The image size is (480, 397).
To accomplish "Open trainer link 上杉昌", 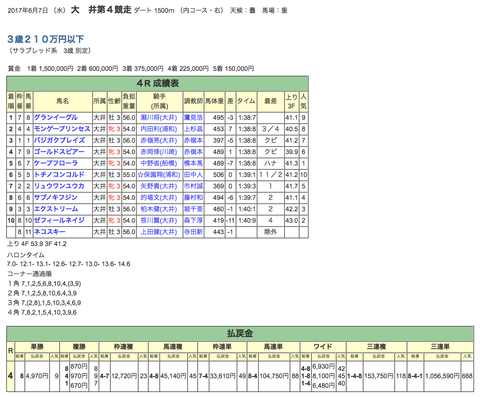I will [193, 129].
